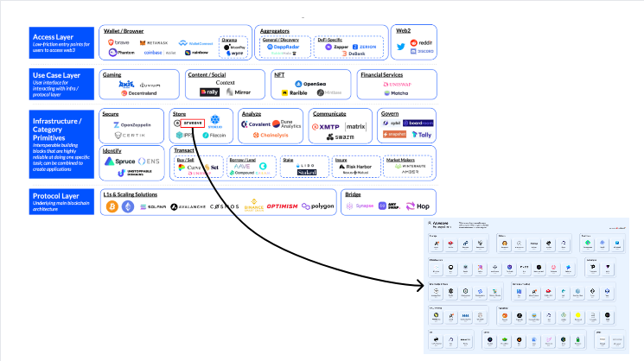Select the Chainalysis logo
644x361 pixels.
[271, 135]
